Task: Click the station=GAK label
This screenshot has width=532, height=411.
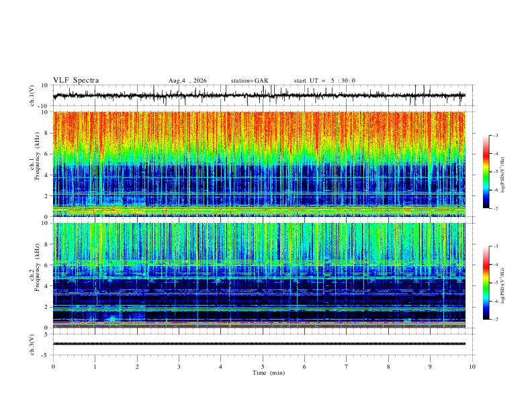Action: pyautogui.click(x=249, y=81)
